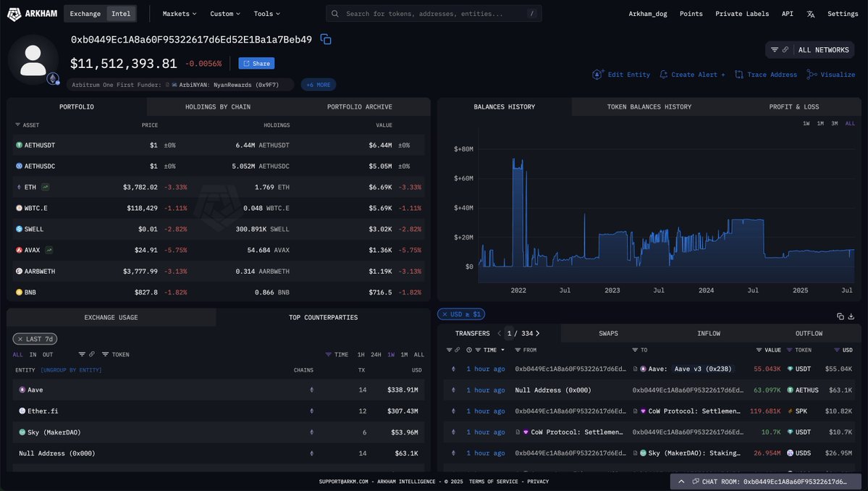Set the balances chart range to 1W
The image size is (868, 491).
point(806,123)
